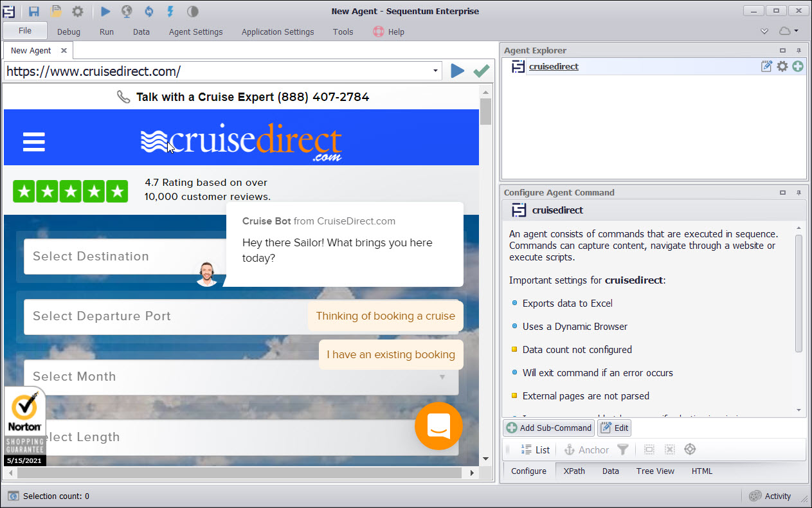The image size is (812, 508).
Task: Expand the cloud account dropdown
Action: click(788, 31)
